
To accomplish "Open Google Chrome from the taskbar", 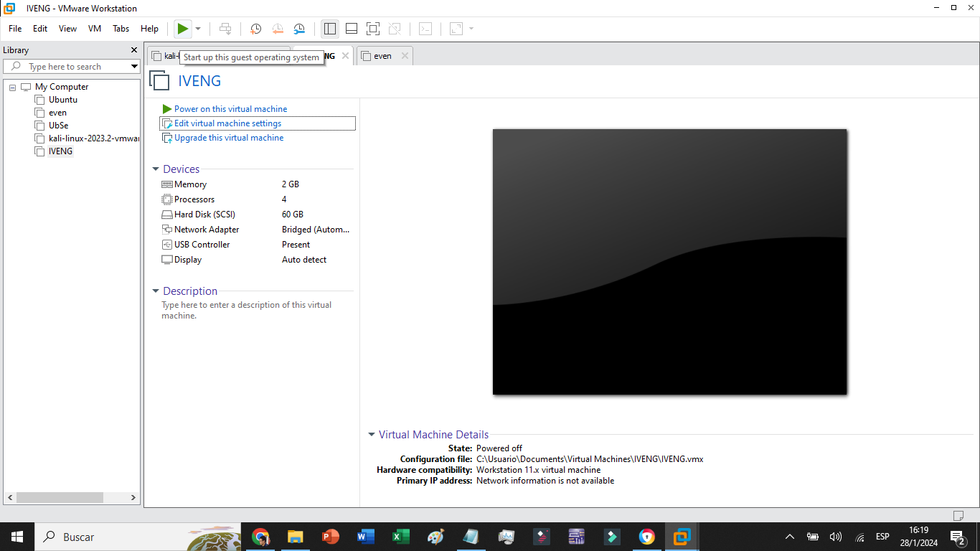I will coord(260,537).
